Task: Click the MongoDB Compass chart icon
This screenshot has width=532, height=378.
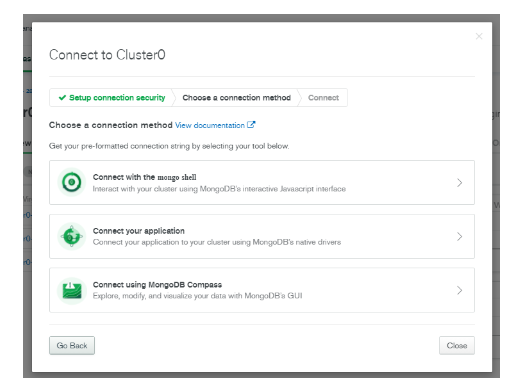Action: 72,290
